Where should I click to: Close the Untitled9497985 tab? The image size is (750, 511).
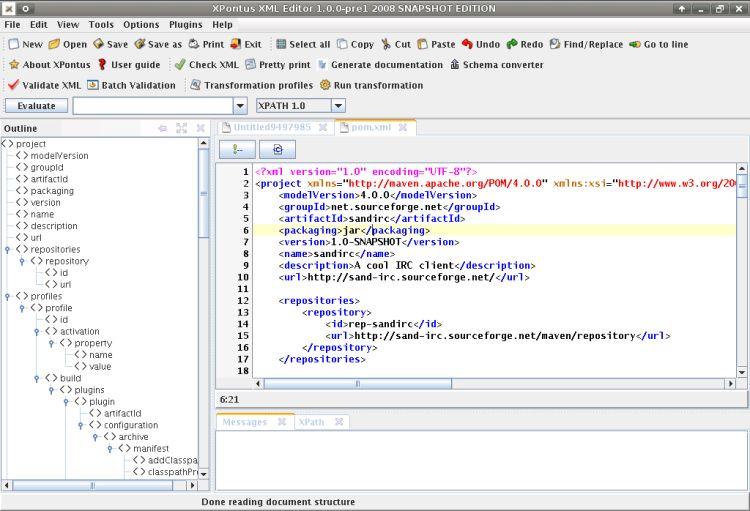coord(323,127)
